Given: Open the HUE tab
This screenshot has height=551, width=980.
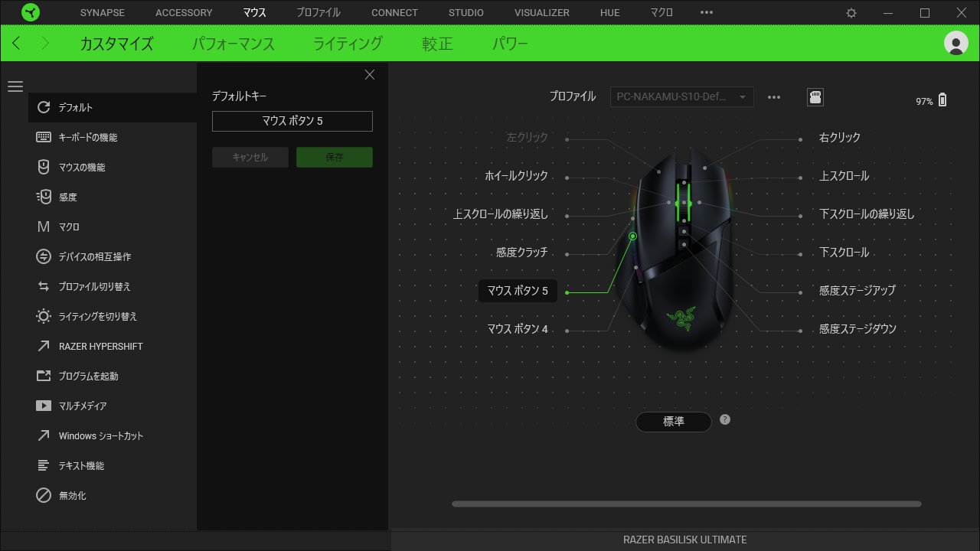Looking at the screenshot, I should tap(610, 12).
